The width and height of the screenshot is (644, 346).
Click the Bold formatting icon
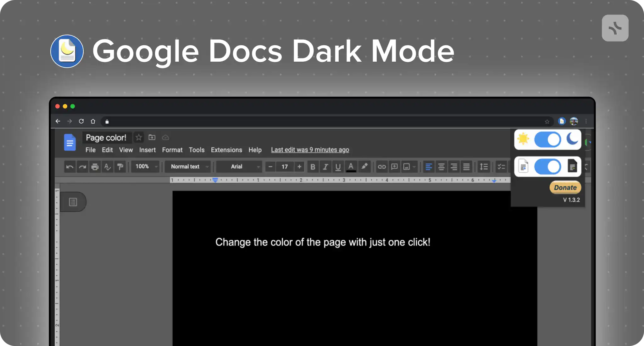pos(313,167)
